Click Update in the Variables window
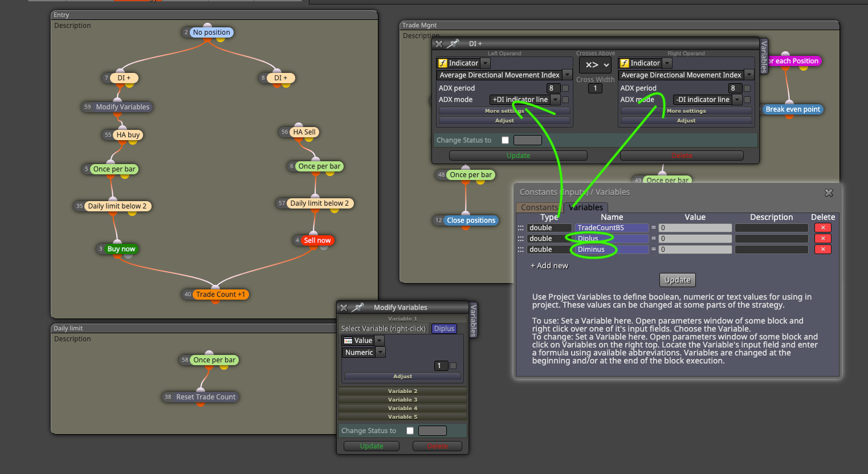This screenshot has width=868, height=474. (x=678, y=280)
